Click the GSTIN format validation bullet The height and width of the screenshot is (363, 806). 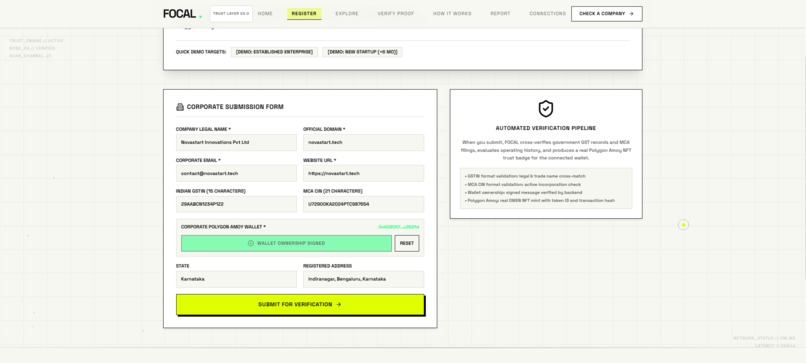(524, 176)
